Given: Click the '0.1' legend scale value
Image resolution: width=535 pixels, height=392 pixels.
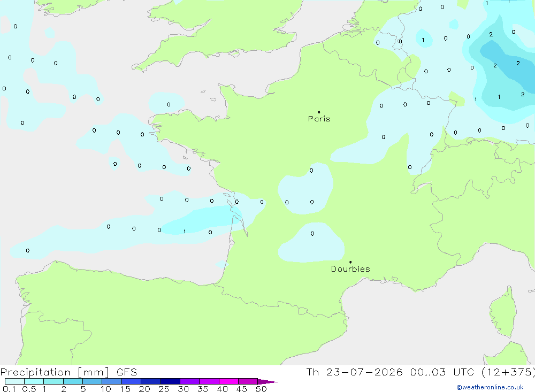Looking at the screenshot, I should [x=9, y=389].
